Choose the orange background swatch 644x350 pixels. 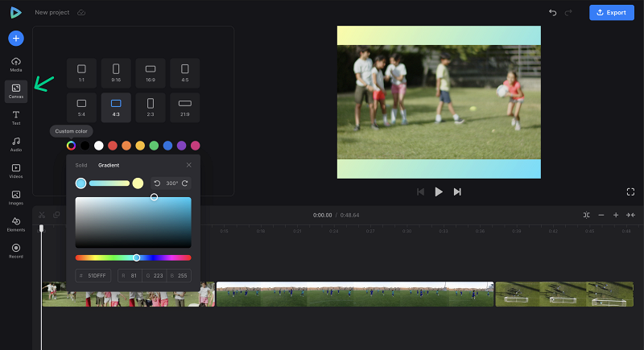click(126, 146)
